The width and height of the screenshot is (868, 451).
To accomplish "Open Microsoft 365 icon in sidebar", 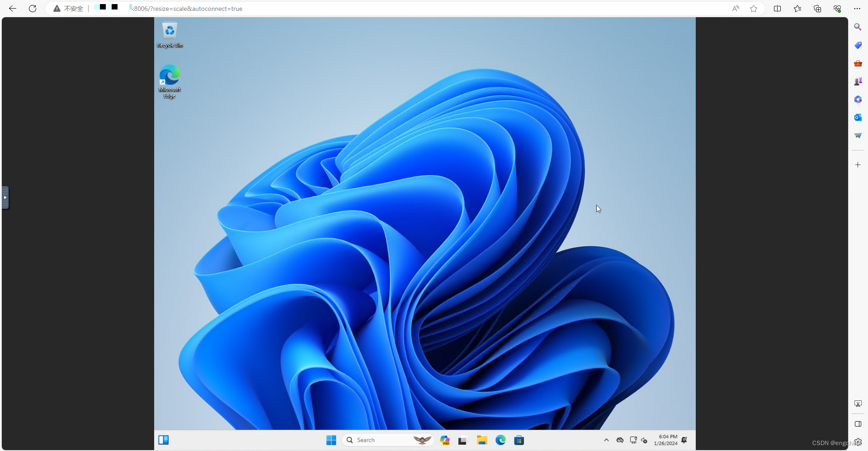I will 858,99.
